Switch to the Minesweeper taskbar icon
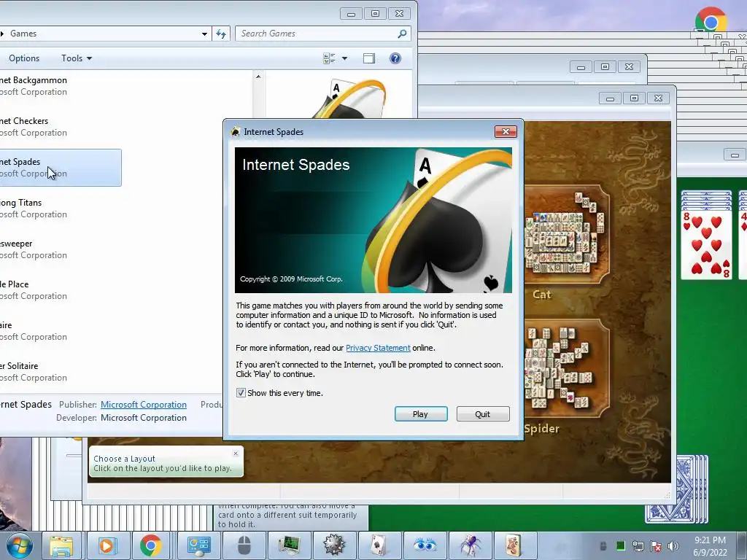747x560 pixels. pyautogui.click(x=333, y=545)
